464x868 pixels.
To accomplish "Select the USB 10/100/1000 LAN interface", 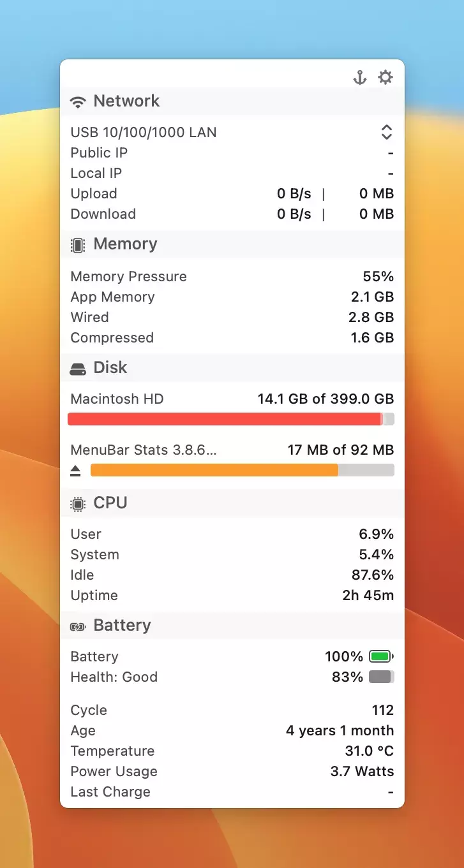I will (x=144, y=132).
